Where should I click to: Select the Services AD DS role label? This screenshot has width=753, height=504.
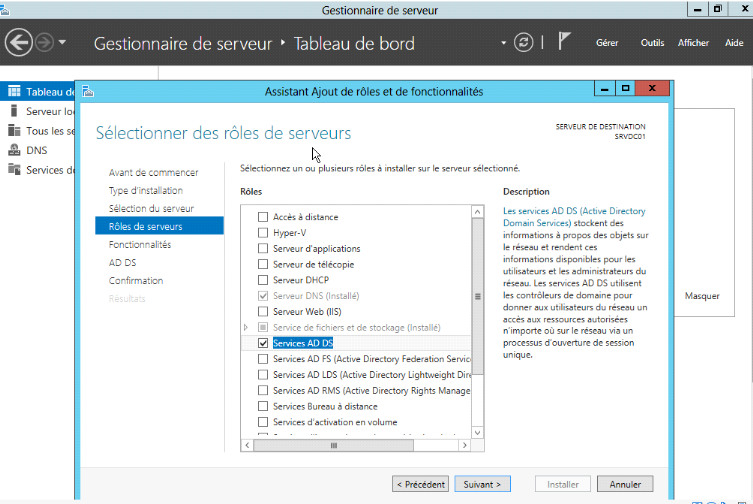[303, 343]
